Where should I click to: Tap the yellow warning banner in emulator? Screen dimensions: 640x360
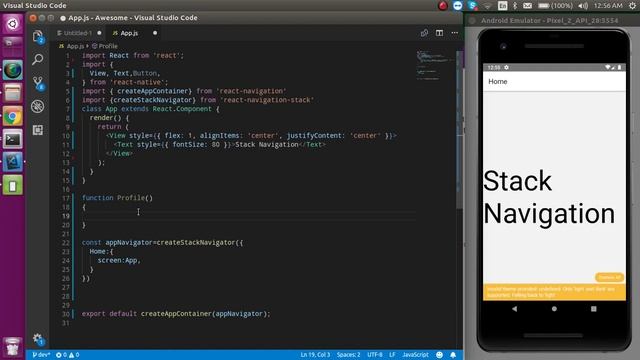tap(554, 292)
